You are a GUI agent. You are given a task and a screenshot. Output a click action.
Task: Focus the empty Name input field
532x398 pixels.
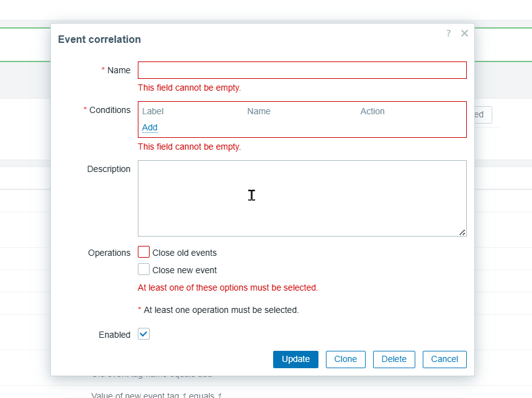click(x=302, y=70)
